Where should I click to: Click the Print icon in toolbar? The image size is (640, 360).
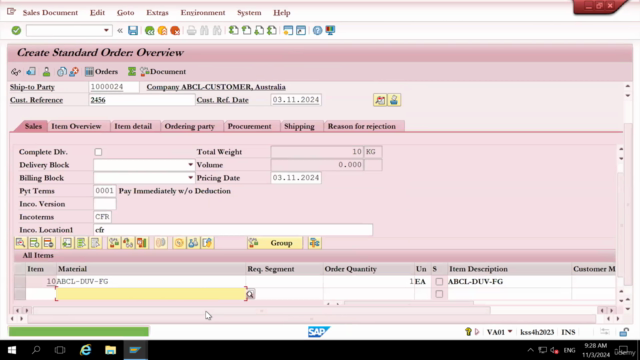pyautogui.click(x=191, y=31)
